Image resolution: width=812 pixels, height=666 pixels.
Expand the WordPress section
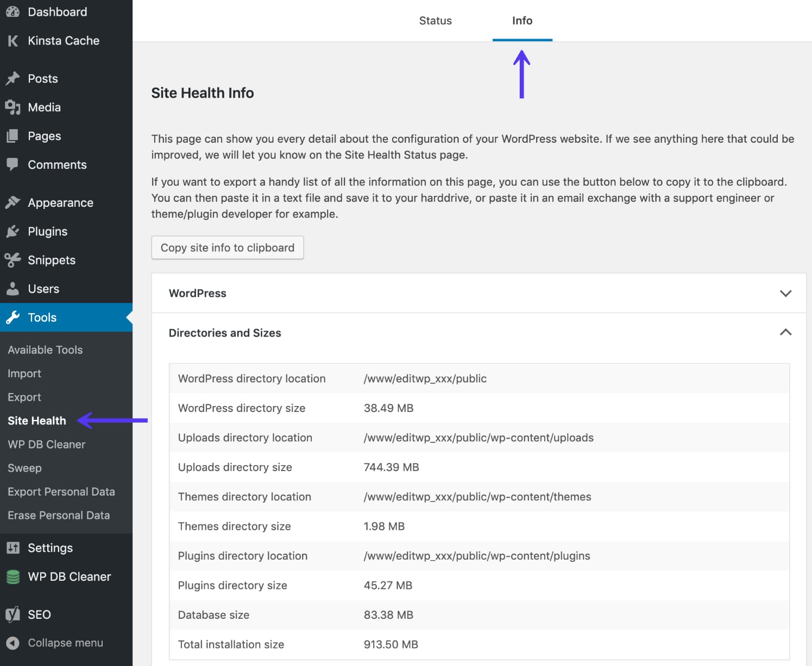click(786, 293)
